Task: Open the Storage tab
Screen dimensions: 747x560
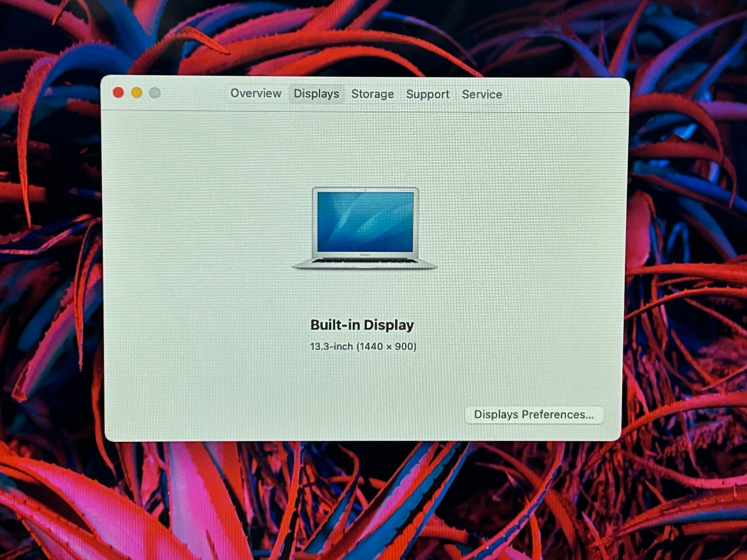Action: (373, 94)
